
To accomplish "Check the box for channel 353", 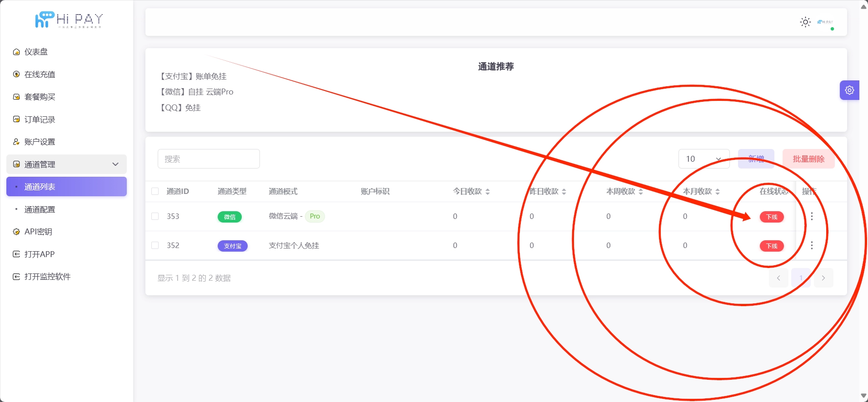I will coord(155,216).
